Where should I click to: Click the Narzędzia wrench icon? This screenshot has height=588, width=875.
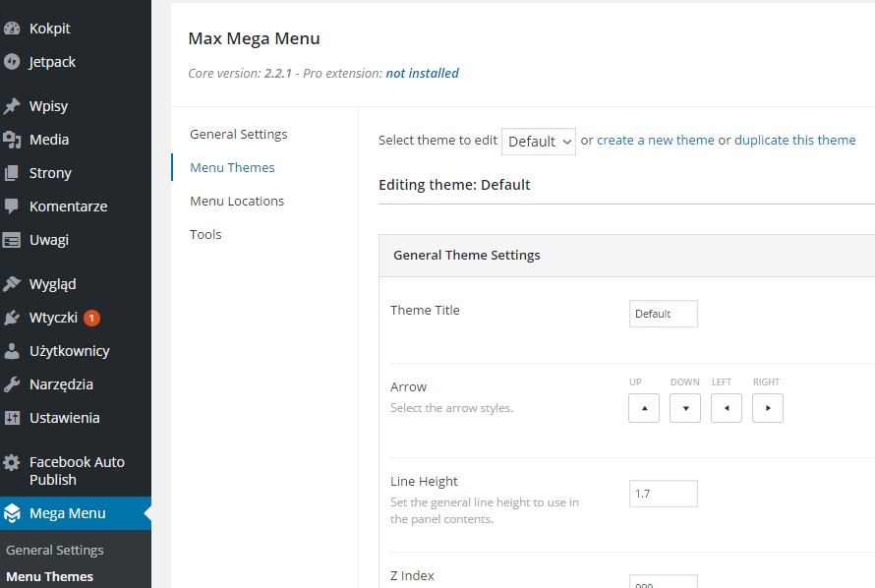[12, 384]
